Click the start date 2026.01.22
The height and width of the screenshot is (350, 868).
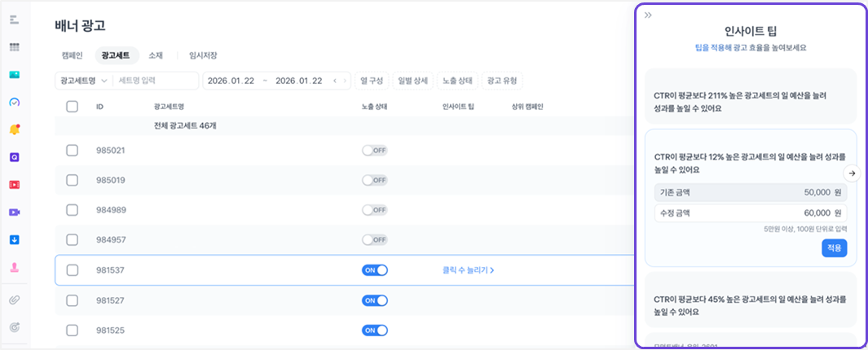pyautogui.click(x=231, y=81)
